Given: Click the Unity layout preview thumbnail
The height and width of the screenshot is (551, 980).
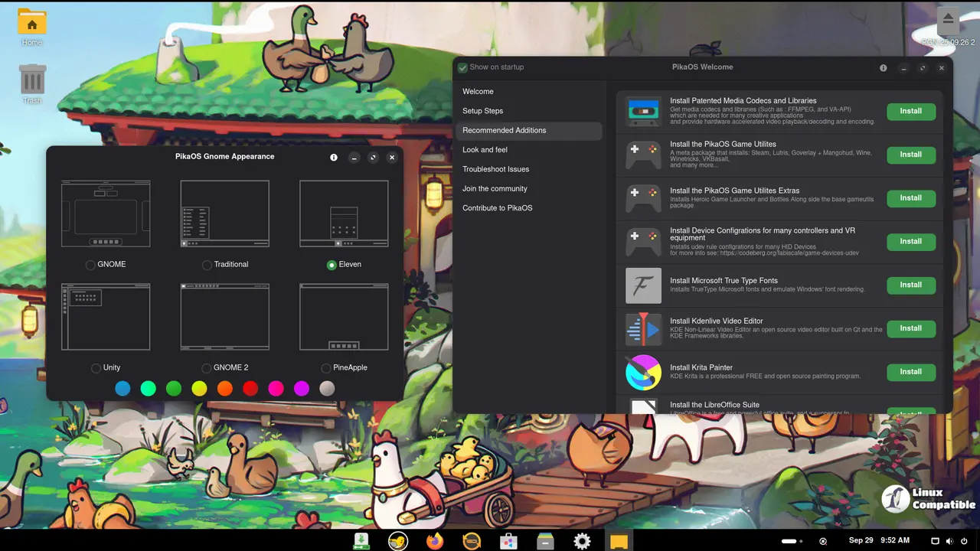Looking at the screenshot, I should pos(106,317).
